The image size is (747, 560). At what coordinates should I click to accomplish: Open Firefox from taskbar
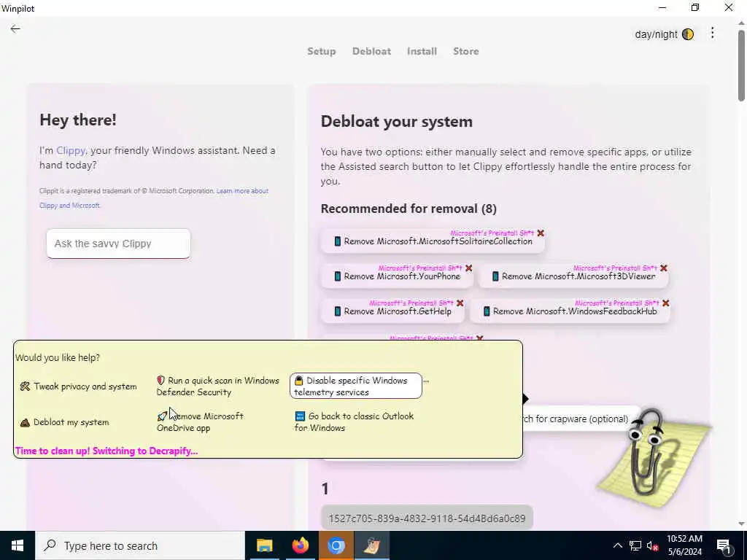300,545
